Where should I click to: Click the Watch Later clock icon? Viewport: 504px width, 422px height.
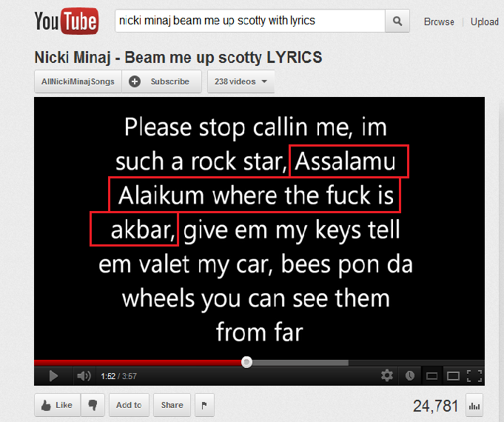410,375
